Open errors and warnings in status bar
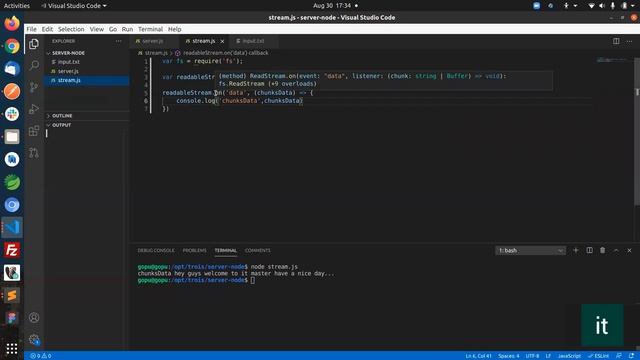 [40, 356]
